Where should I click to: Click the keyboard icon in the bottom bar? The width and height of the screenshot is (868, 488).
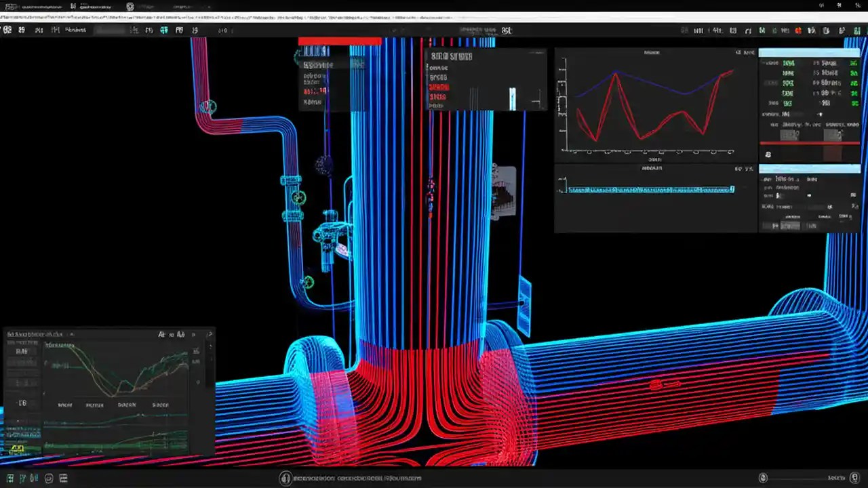63,478
